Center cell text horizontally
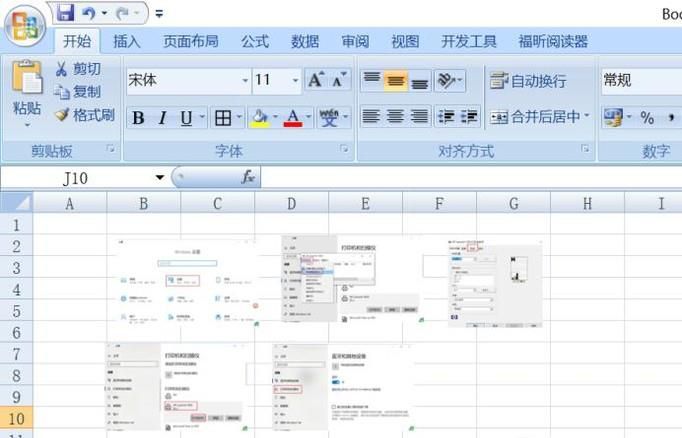 point(395,117)
